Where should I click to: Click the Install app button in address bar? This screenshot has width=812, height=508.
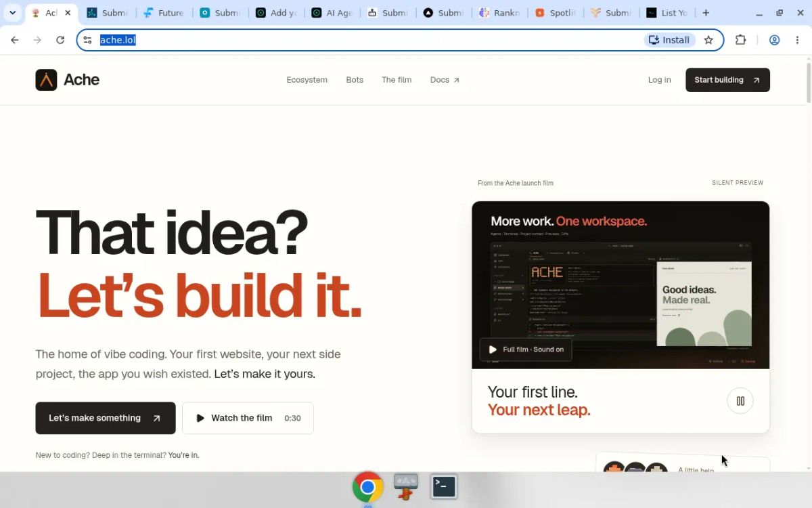[x=669, y=40]
